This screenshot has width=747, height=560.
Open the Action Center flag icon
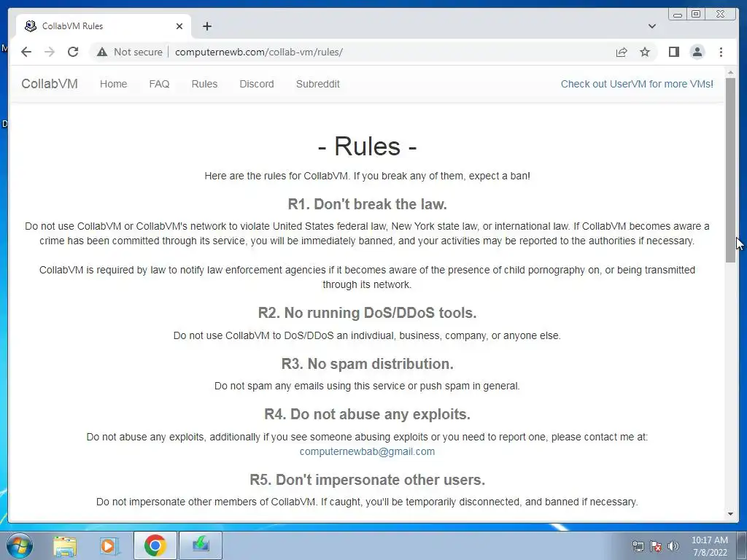tap(656, 546)
